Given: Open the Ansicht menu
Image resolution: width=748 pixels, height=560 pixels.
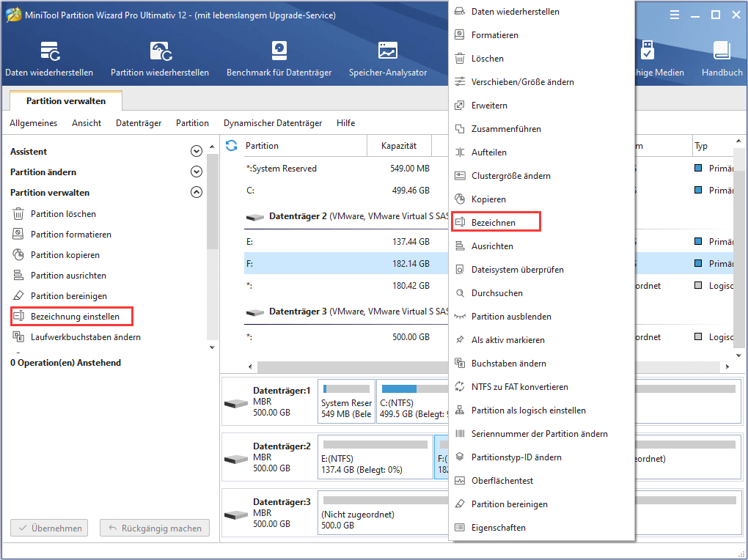Looking at the screenshot, I should point(86,122).
